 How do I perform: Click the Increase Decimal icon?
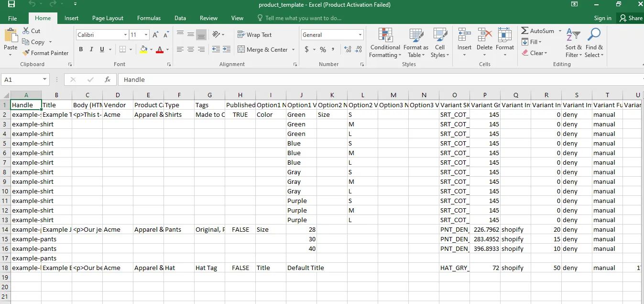tap(348, 49)
